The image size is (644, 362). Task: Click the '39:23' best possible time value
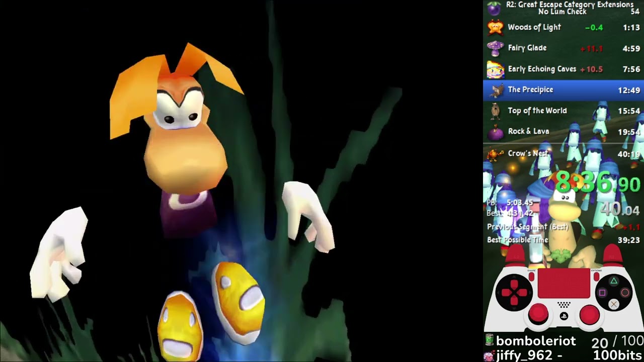(629, 240)
